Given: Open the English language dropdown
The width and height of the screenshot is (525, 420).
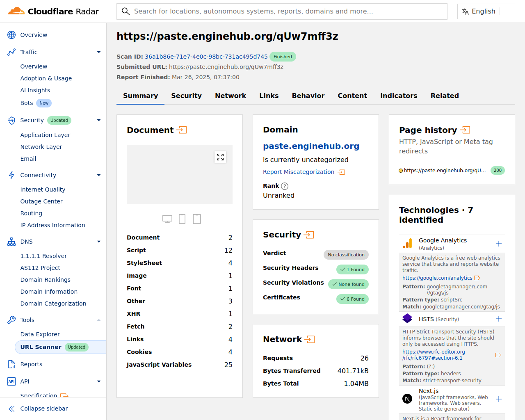Looking at the screenshot, I should [486, 11].
